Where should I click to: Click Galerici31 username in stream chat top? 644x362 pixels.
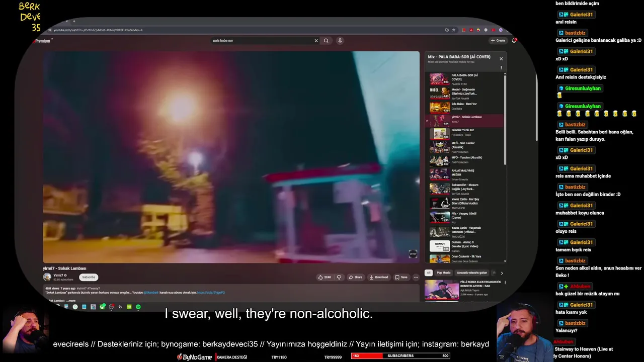pos(581,15)
